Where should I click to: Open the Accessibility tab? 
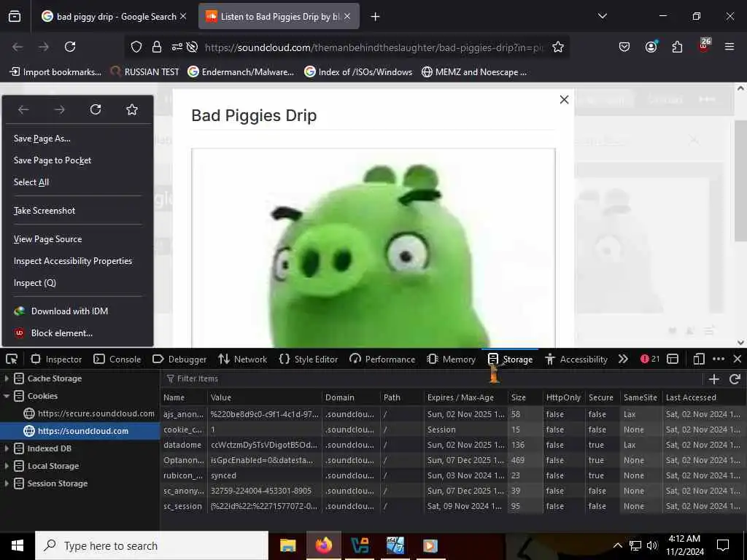(576, 359)
